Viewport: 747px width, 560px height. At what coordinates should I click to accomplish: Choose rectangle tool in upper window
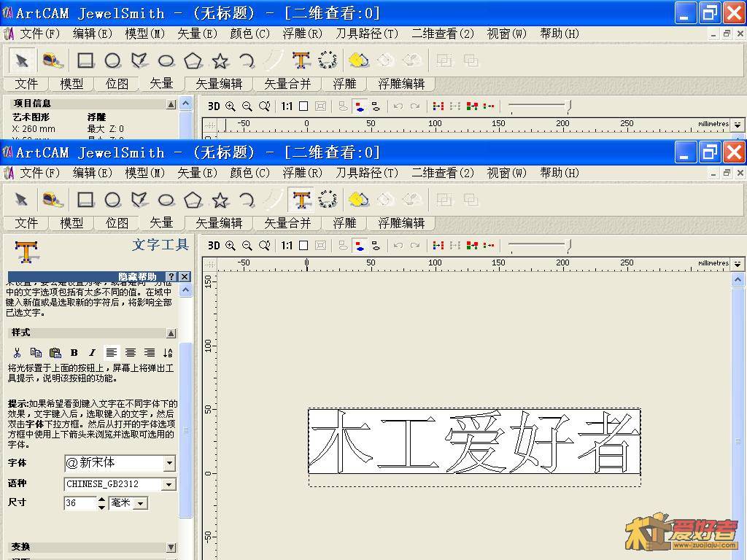coord(86,61)
